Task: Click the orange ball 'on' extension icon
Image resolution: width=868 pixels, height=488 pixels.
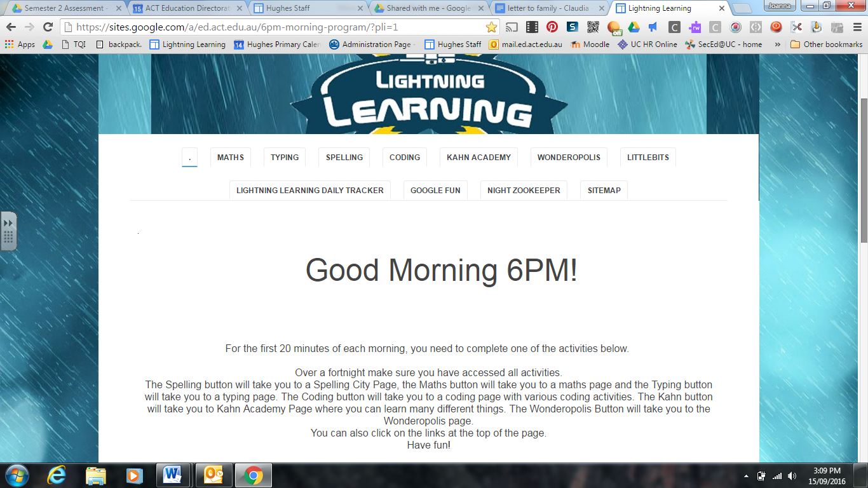Action: point(614,27)
